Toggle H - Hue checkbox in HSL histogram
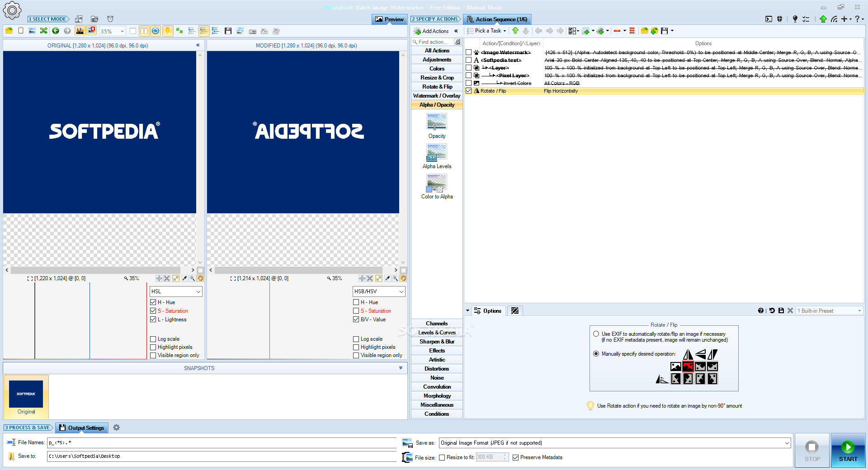 point(153,302)
